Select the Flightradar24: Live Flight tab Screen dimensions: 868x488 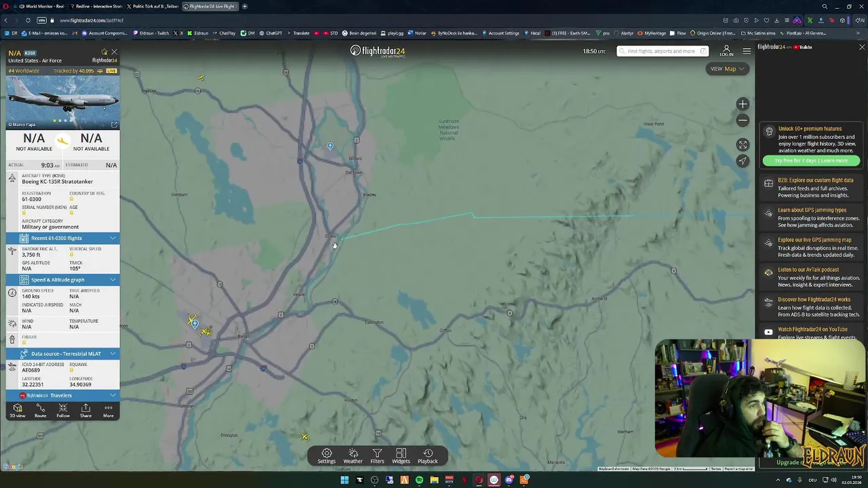click(210, 6)
